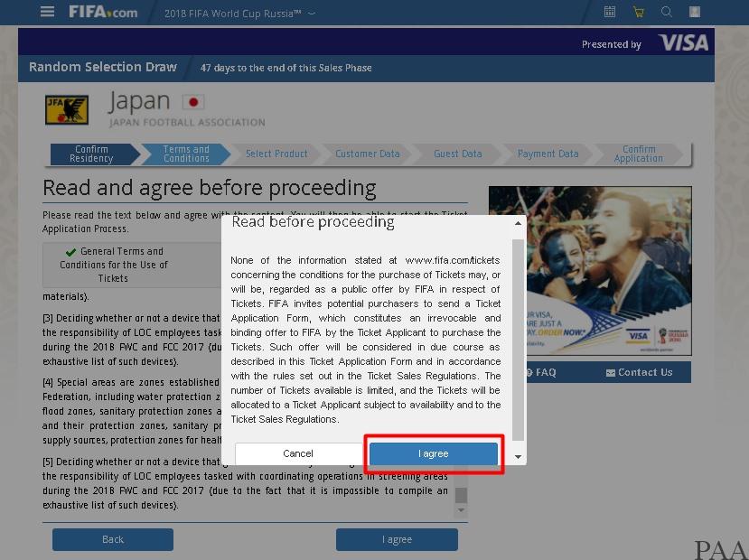Click the terms text scrollbar thumb
The width and height of the screenshot is (749, 560).
pyautogui.click(x=461, y=495)
